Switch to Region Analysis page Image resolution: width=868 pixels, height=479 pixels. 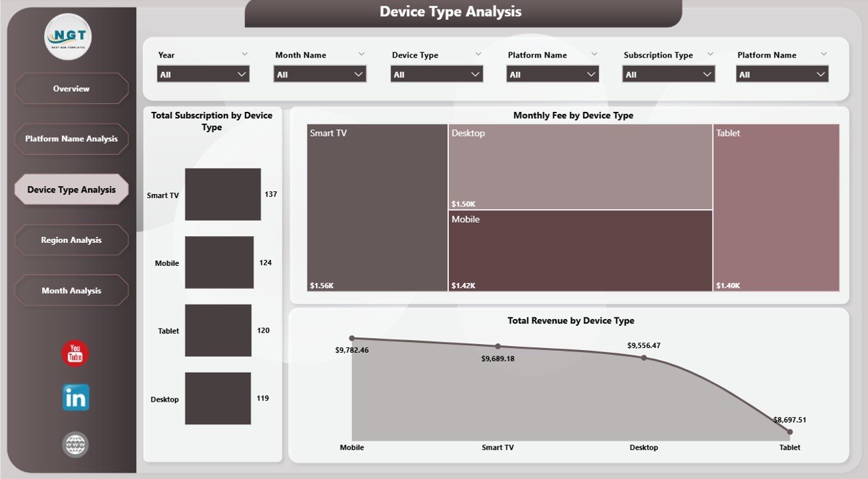(x=71, y=240)
